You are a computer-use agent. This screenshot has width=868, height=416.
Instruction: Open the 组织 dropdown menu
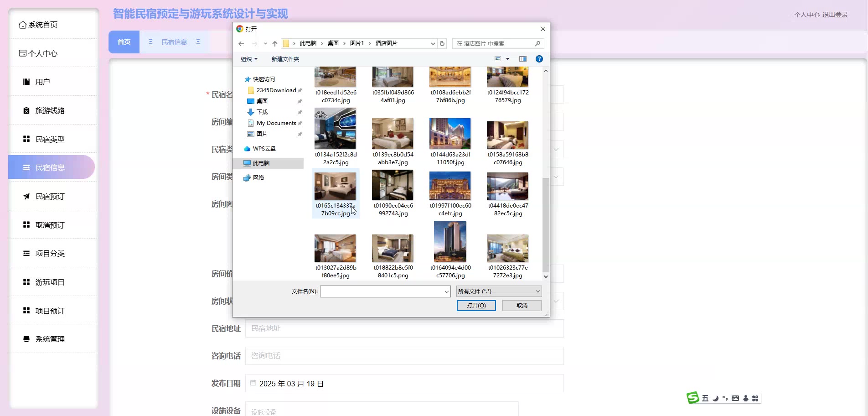(x=249, y=59)
